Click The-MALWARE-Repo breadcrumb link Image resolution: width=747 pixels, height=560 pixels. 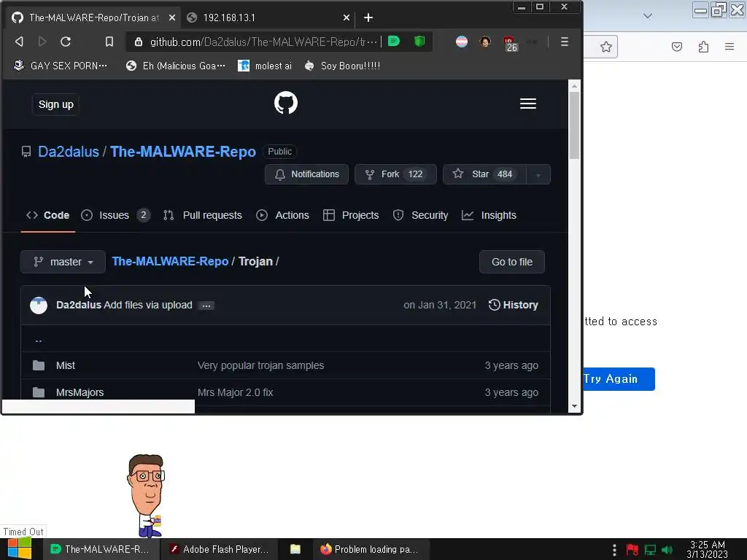point(170,262)
